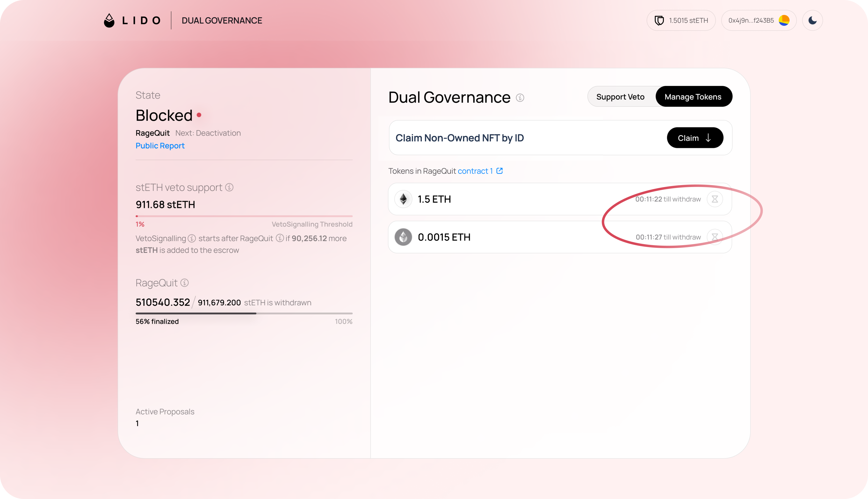The image size is (868, 499).
Task: Click hourglass icon on 0.0015 ETH row
Action: (715, 237)
